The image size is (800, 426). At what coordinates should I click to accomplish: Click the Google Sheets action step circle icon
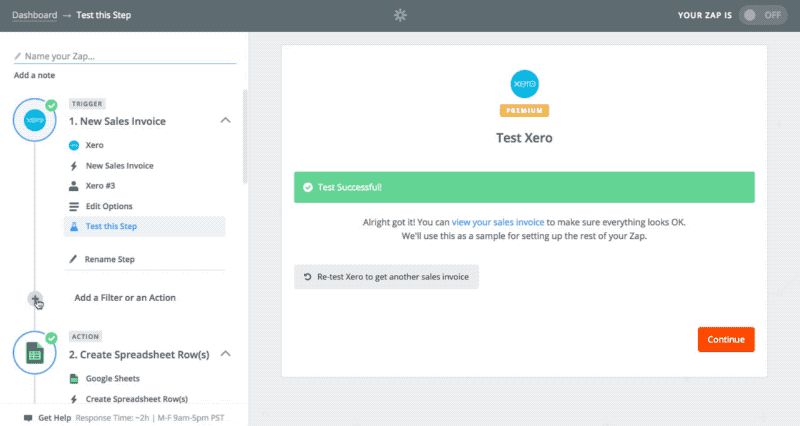pyautogui.click(x=35, y=353)
